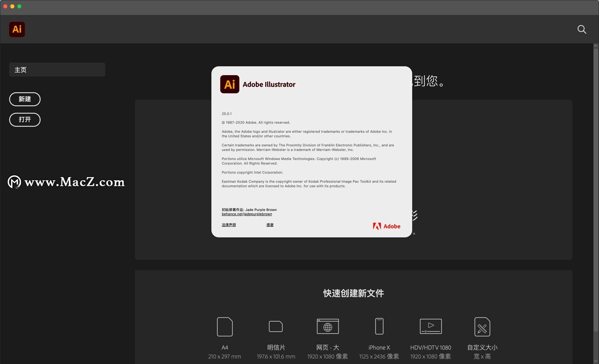Click the 197.6 x 101.6 mm size text
The height and width of the screenshot is (364, 599).
click(x=276, y=357)
